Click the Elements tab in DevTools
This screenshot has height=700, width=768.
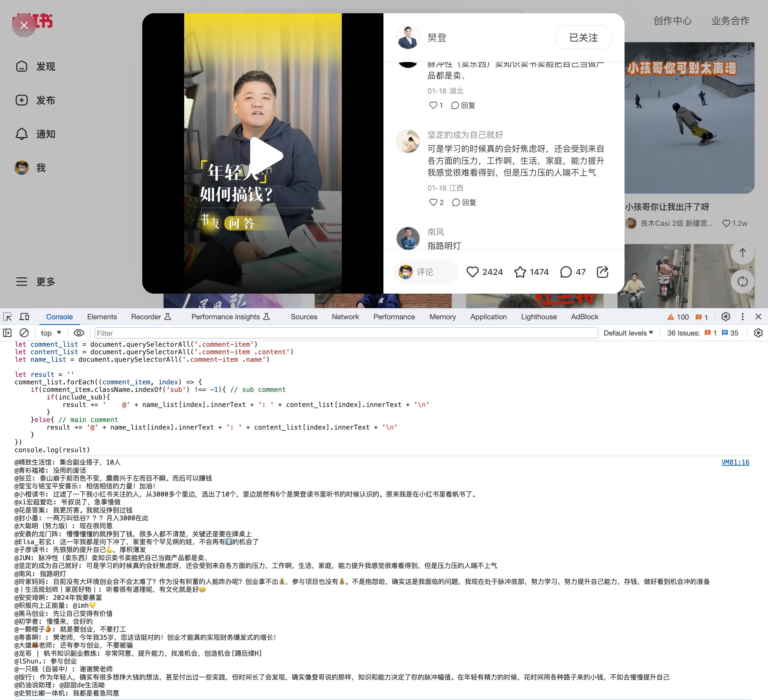102,316
